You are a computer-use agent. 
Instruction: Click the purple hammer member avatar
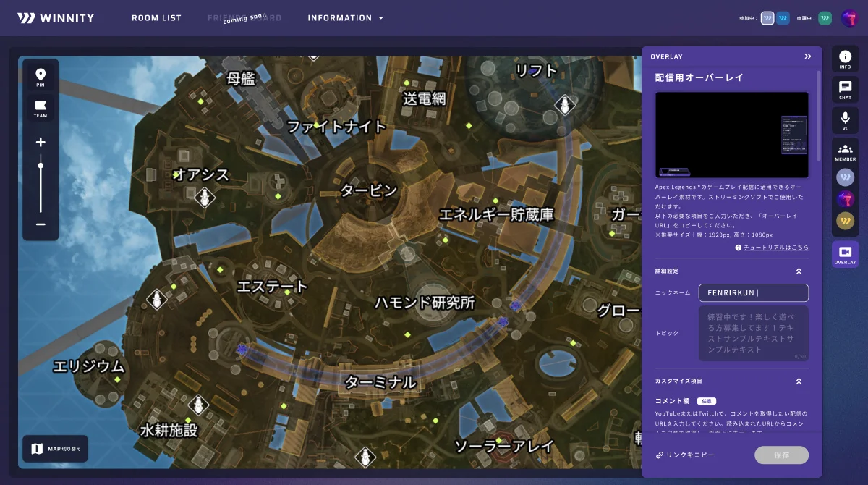tap(845, 199)
